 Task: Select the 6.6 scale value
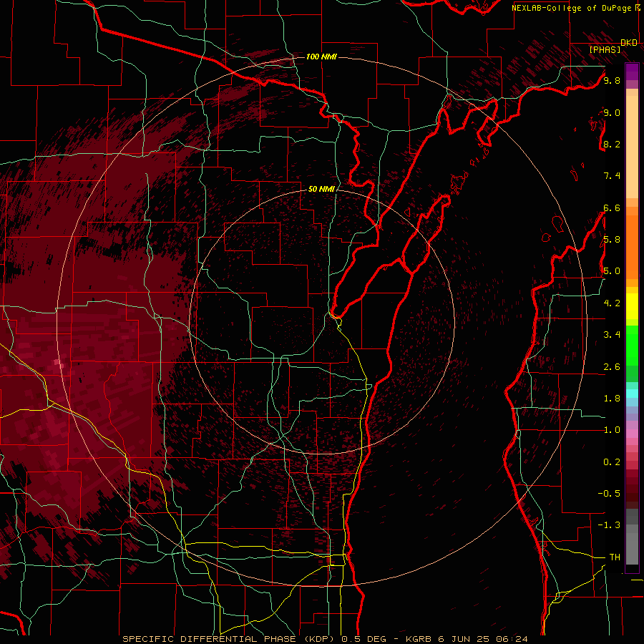[612, 208]
